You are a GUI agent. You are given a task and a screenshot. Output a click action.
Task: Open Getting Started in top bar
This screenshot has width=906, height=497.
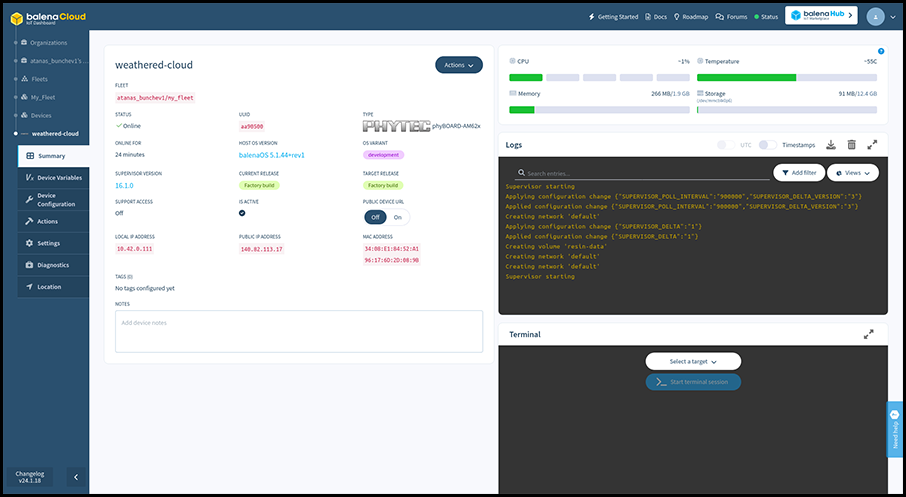613,17
